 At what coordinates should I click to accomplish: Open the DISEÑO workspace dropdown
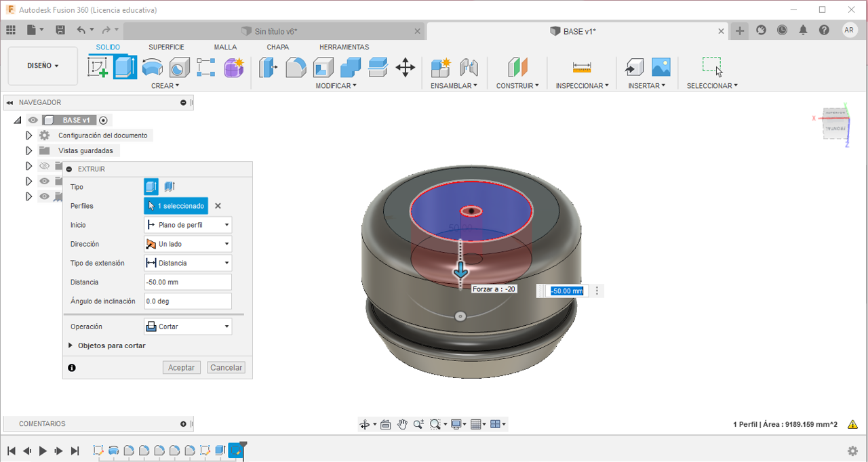[43, 66]
